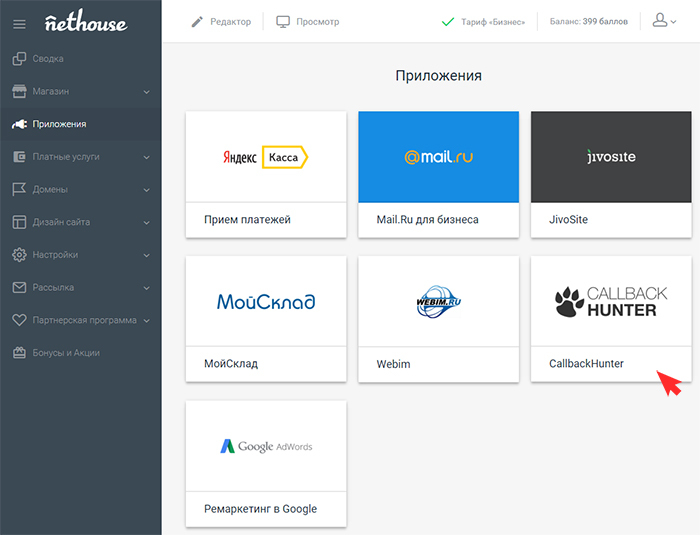The image size is (700, 535).
Task: Click the Партнерская программа heart icon
Action: (x=19, y=320)
